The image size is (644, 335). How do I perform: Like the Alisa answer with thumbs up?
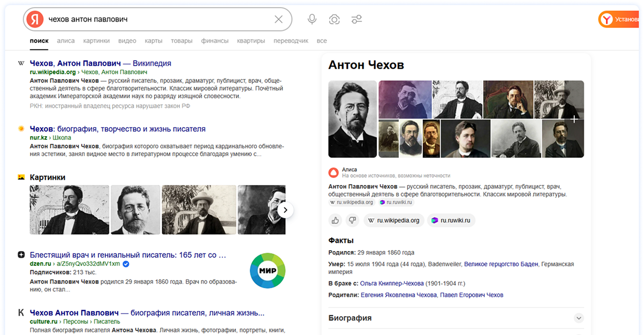[x=335, y=220]
